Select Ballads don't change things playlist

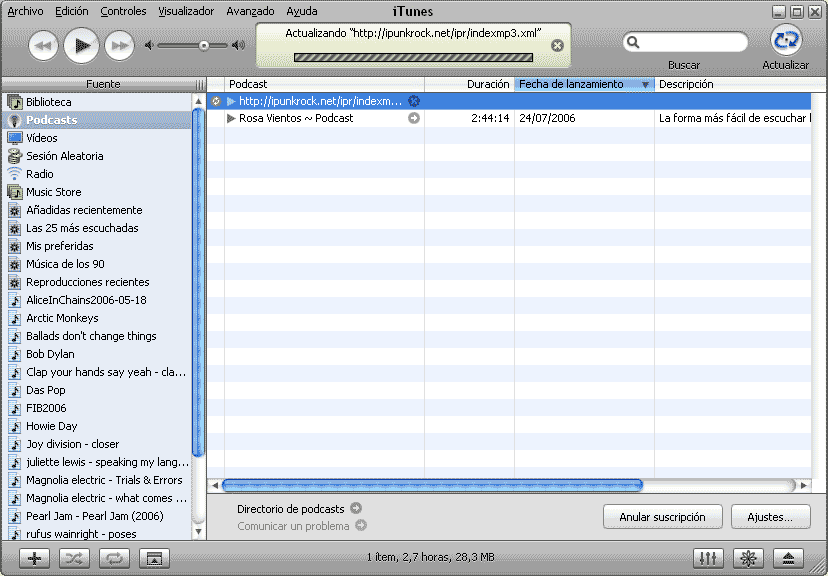[98, 335]
